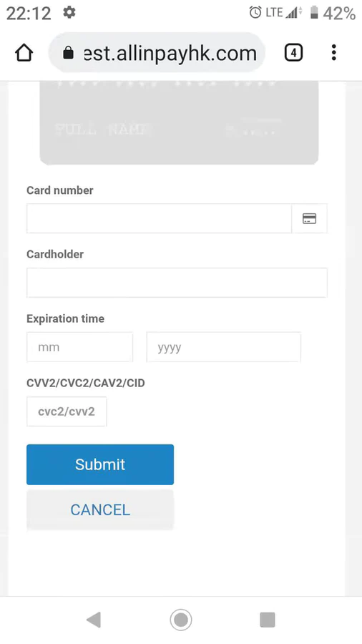This screenshot has width=362, height=644.
Task: Tap the grey card preview image
Action: point(179,123)
